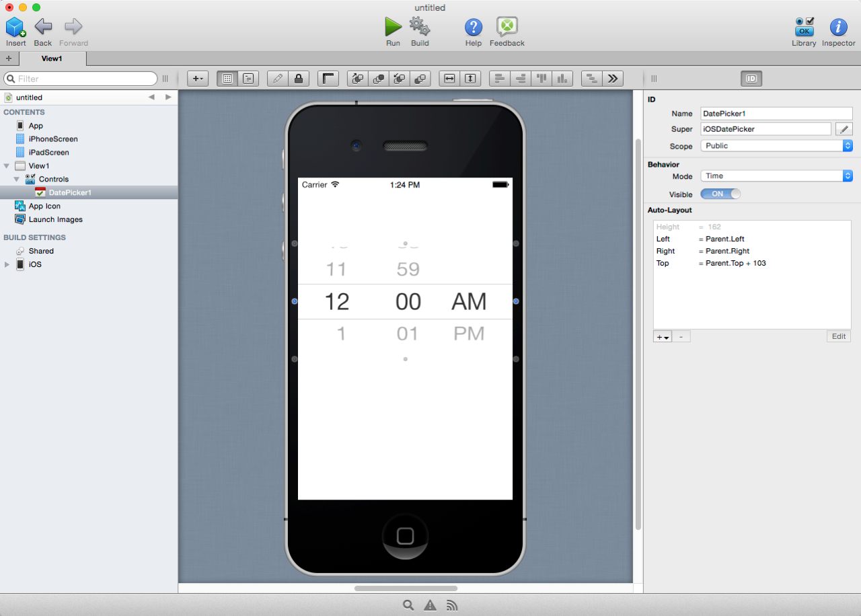The image size is (861, 616).
Task: Click the Super field containing iOSDatePicker
Action: 765,128
